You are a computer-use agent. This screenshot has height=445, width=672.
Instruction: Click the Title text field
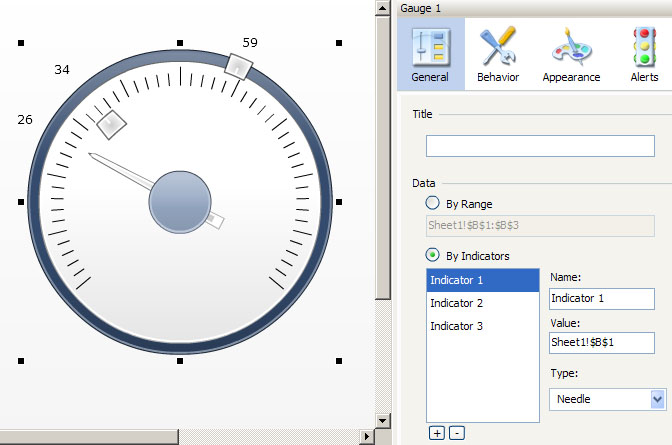pos(540,146)
